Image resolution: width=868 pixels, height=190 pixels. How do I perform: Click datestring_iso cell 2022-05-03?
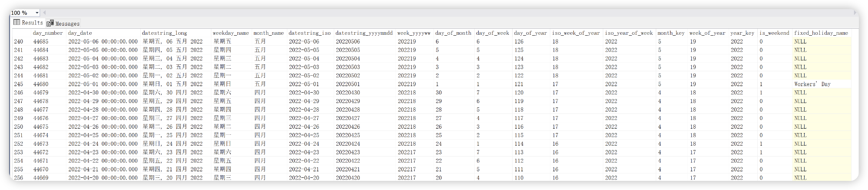click(x=310, y=67)
